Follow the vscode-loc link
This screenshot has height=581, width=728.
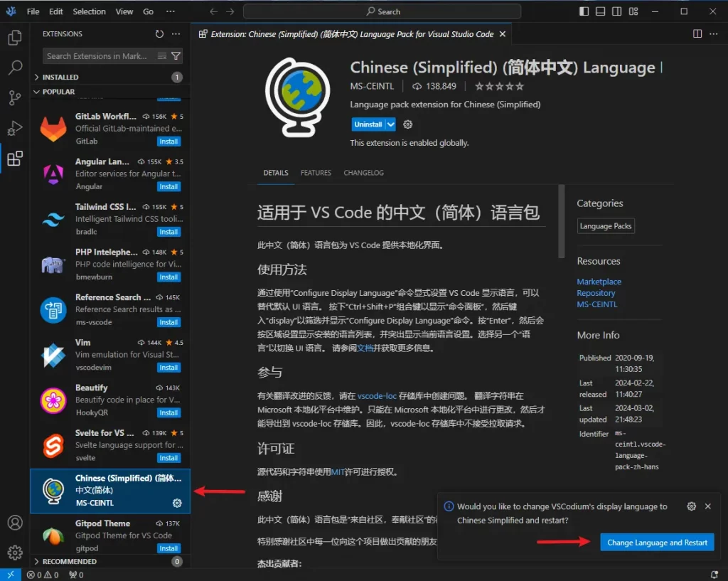[x=377, y=395]
